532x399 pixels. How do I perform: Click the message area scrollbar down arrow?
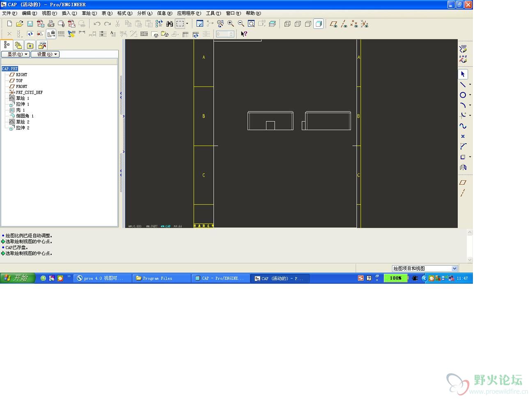(x=470, y=260)
